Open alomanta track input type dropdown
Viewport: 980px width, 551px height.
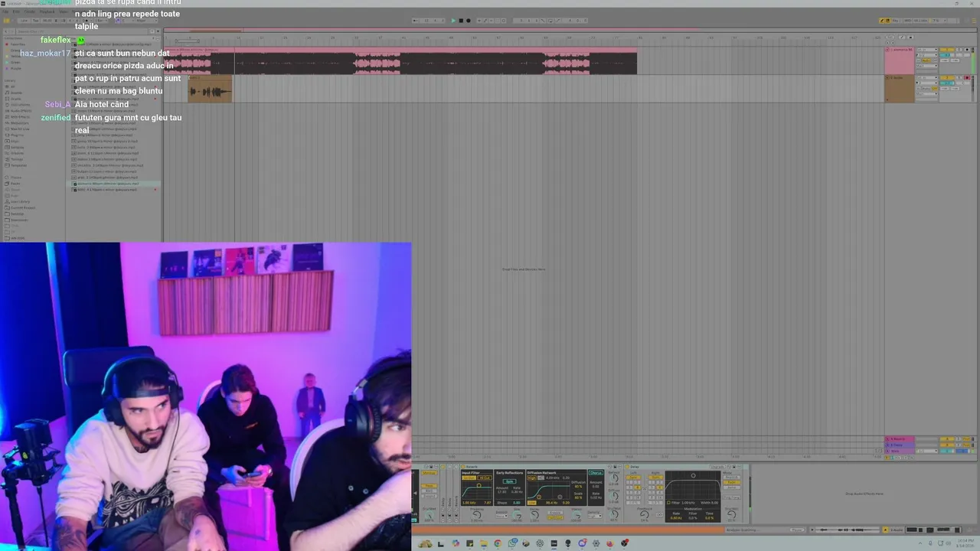pos(926,50)
